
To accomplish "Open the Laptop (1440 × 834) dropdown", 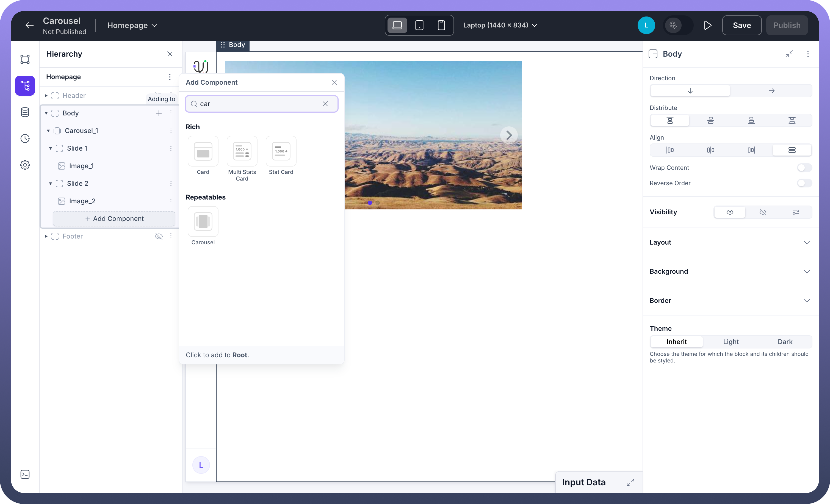I will pos(500,25).
